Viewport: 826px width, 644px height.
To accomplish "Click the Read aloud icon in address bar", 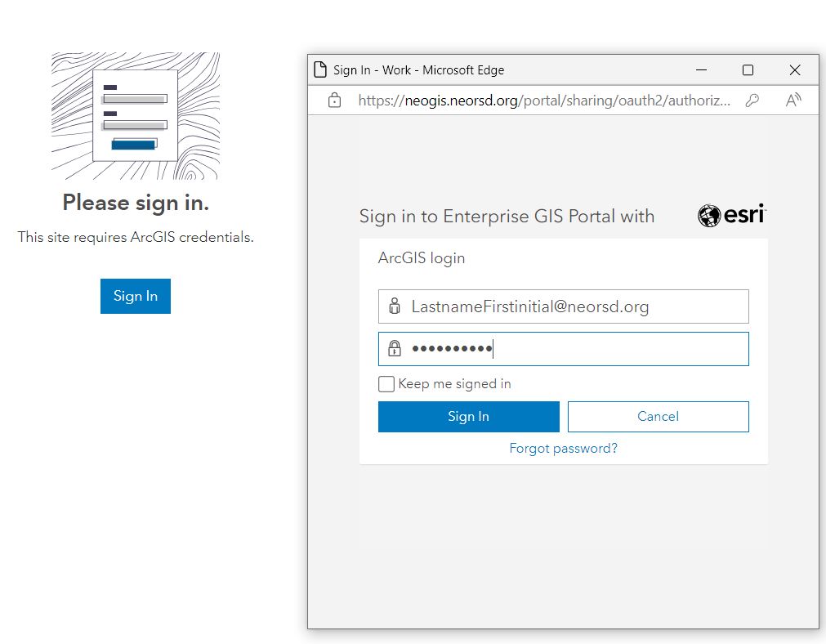I will (x=793, y=101).
